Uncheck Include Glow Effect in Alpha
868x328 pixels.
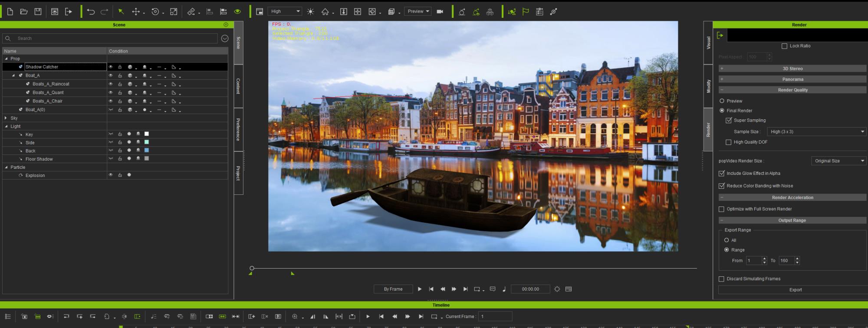click(x=722, y=173)
